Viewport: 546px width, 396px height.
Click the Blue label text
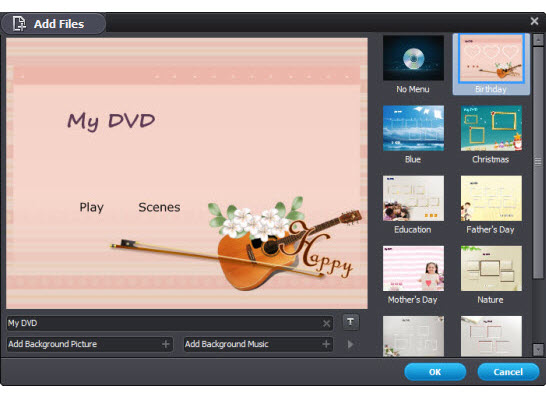point(413,160)
